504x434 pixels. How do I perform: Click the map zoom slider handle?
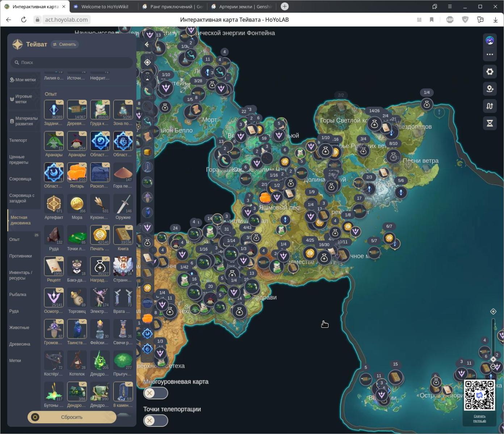[493, 359]
